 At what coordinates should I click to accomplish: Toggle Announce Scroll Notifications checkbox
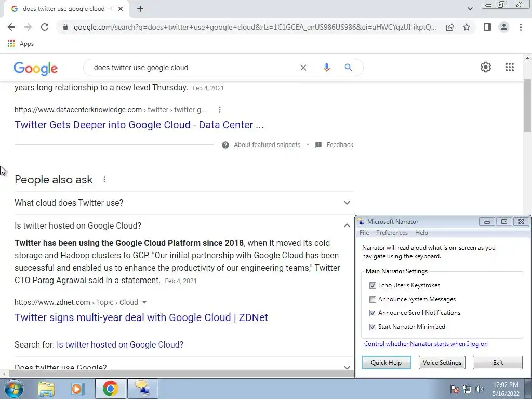(373, 313)
